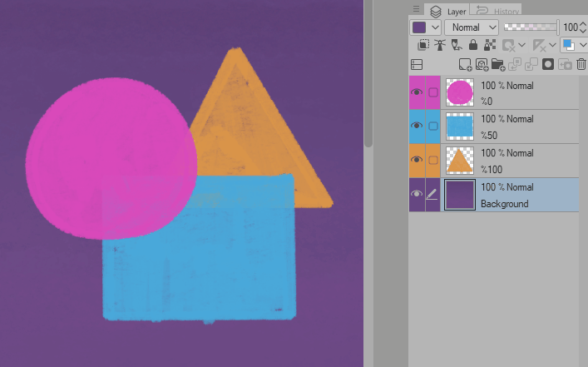The width and height of the screenshot is (588, 367).
Task: Select the pink circle layer thumbnail
Action: tap(460, 92)
